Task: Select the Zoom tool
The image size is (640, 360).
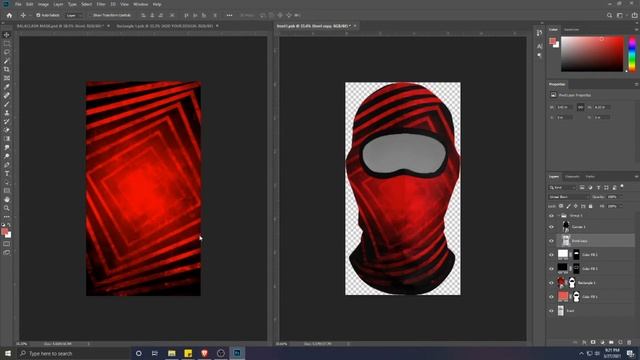Action: pyautogui.click(x=7, y=208)
